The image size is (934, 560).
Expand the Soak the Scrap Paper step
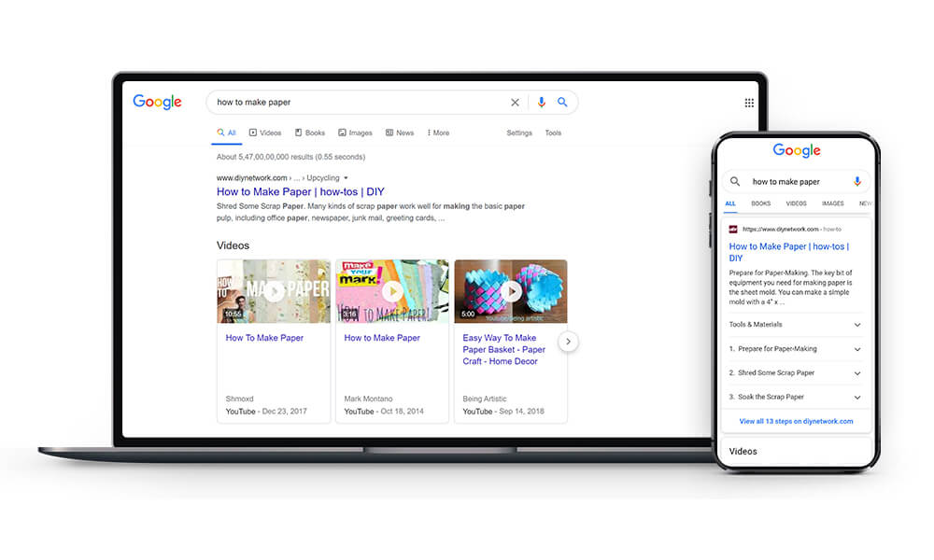pyautogui.click(x=857, y=398)
